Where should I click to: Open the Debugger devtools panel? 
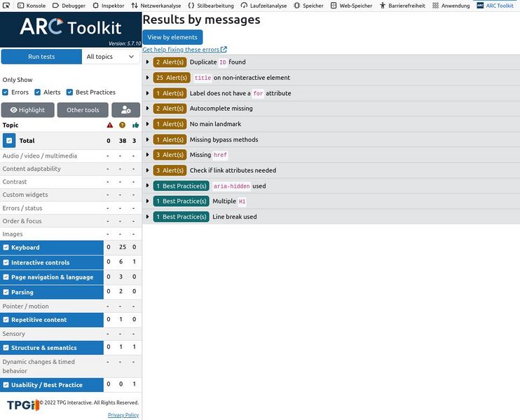(x=69, y=5)
